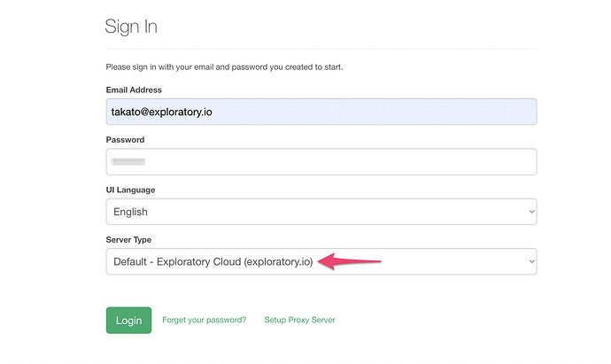Click the blurred password characters
Screen dimensions: 611x364
click(x=128, y=161)
